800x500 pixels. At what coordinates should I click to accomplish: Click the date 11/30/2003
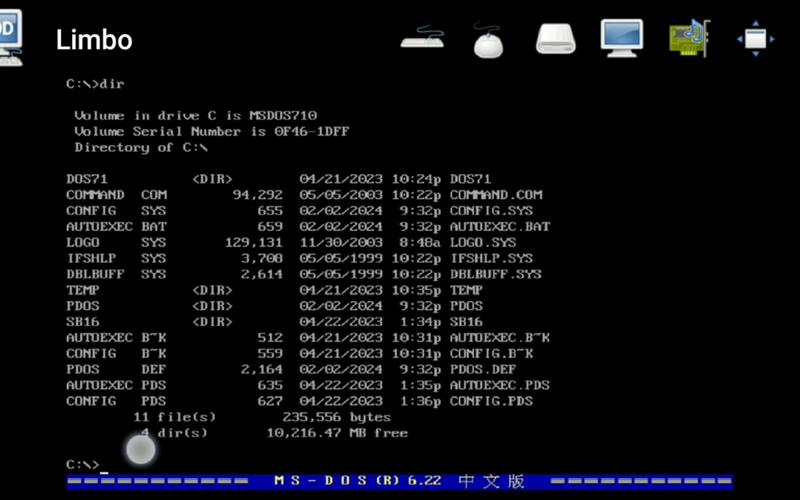[341, 242]
